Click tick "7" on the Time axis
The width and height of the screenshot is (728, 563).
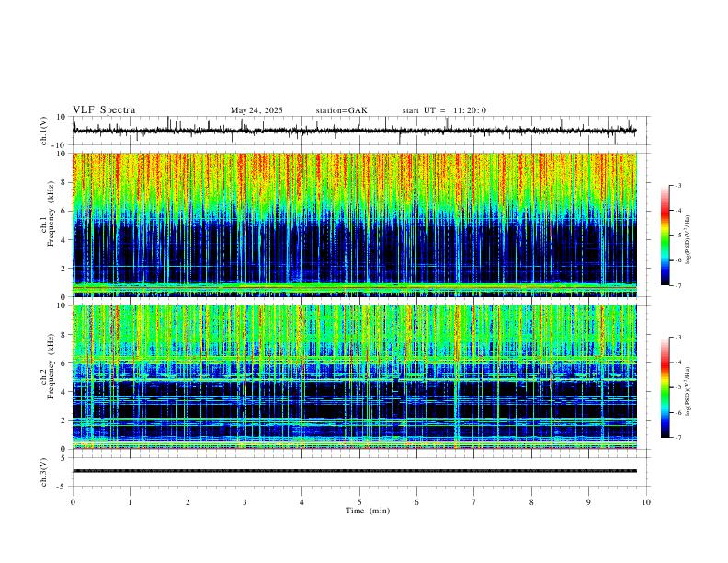(x=474, y=502)
